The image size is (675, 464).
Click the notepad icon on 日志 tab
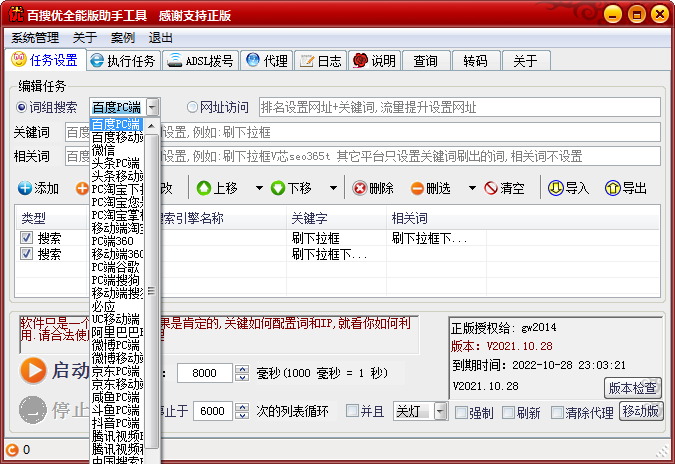click(307, 61)
